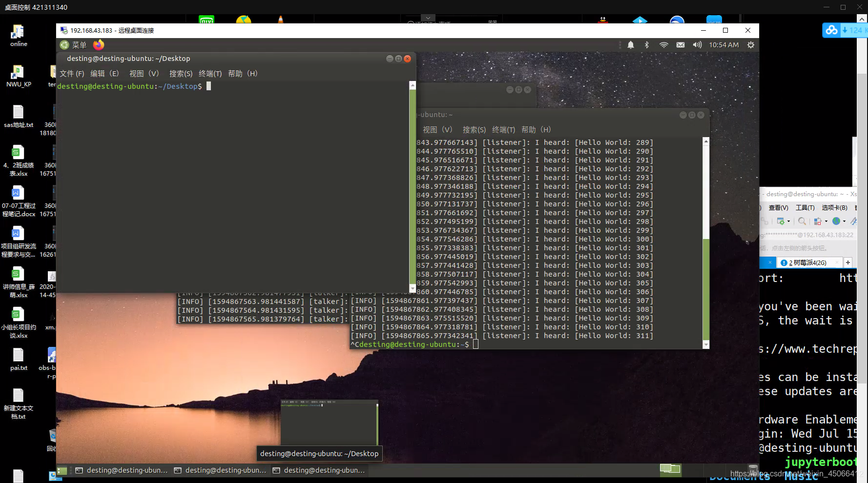The width and height of the screenshot is (868, 483).
Task: Open the sound volume indicator
Action: (x=697, y=45)
